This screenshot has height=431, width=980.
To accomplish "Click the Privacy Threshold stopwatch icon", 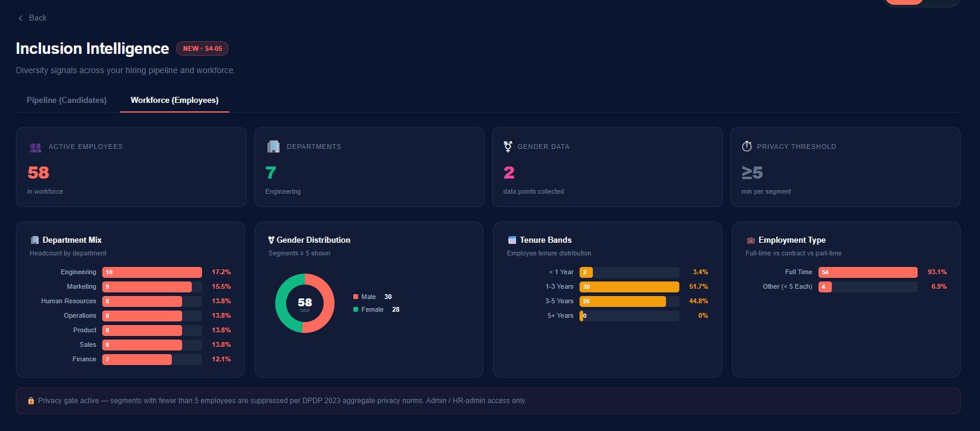I will 746,146.
